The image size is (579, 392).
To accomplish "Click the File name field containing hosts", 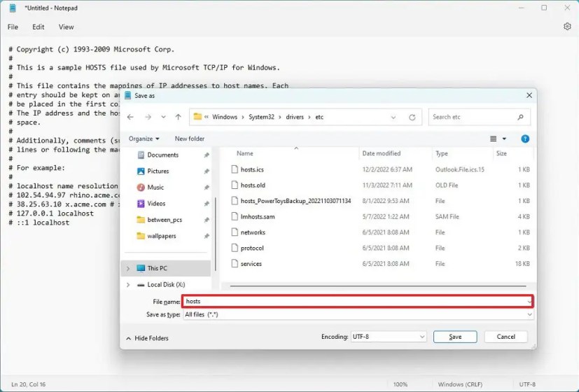I will coord(357,302).
